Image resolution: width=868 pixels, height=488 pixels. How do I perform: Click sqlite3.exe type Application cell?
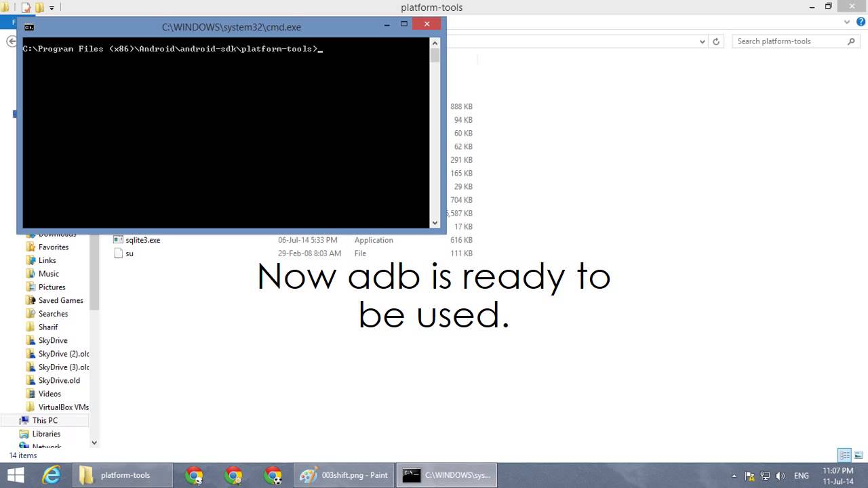(x=374, y=240)
